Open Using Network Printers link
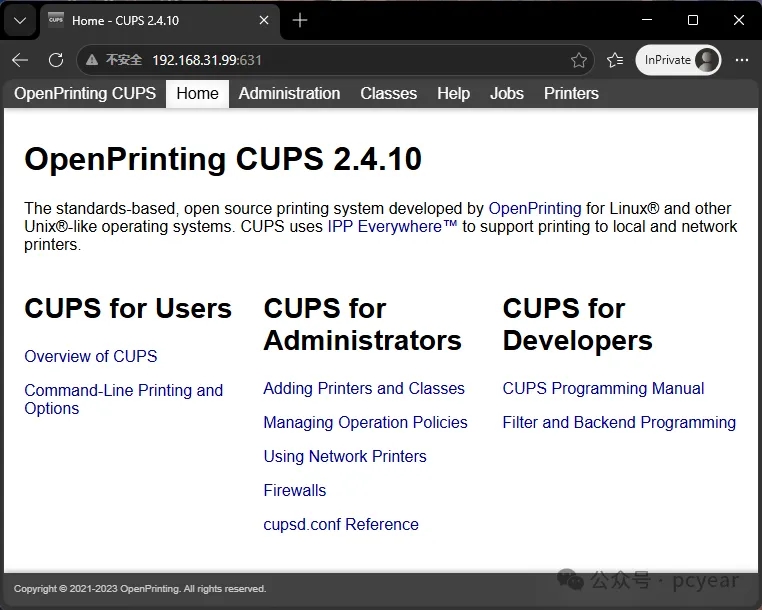Viewport: 762px width, 610px height. click(x=345, y=456)
